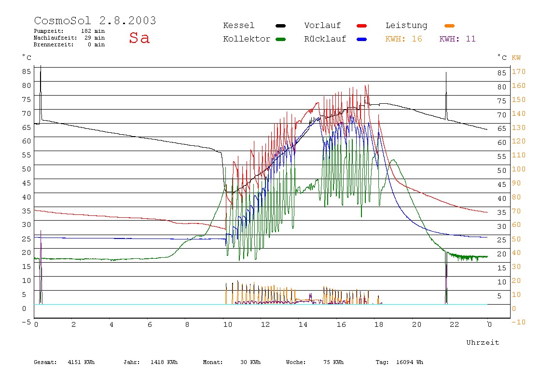Select the "29 min" Nachlaufzeit value
The image size is (554, 392).
[x=94, y=38]
